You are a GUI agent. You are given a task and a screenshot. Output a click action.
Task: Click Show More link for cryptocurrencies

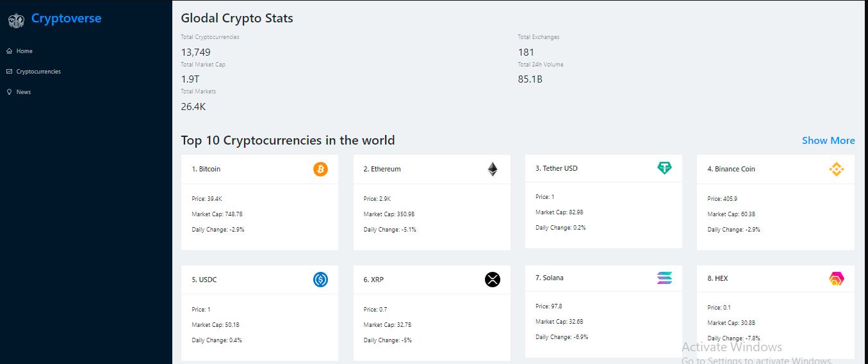point(828,140)
